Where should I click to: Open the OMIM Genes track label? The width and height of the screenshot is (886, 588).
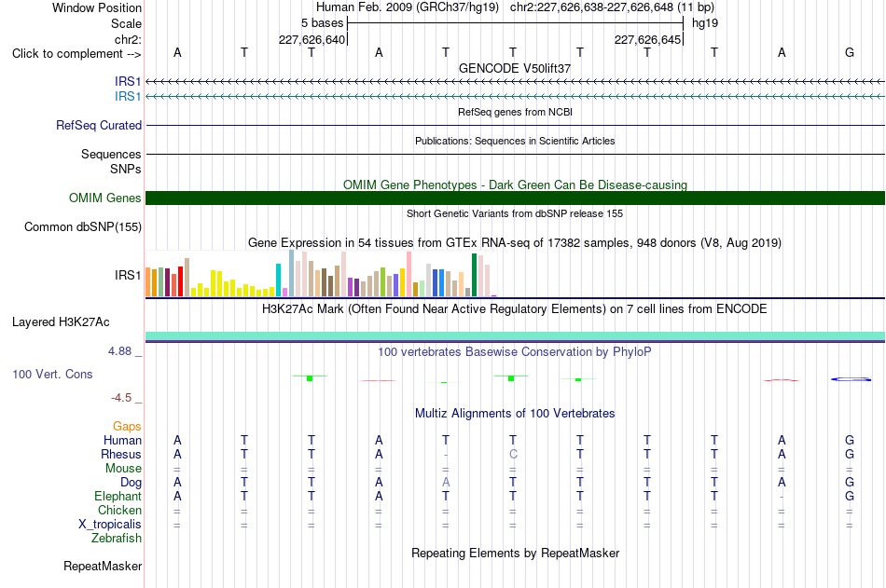coord(104,198)
